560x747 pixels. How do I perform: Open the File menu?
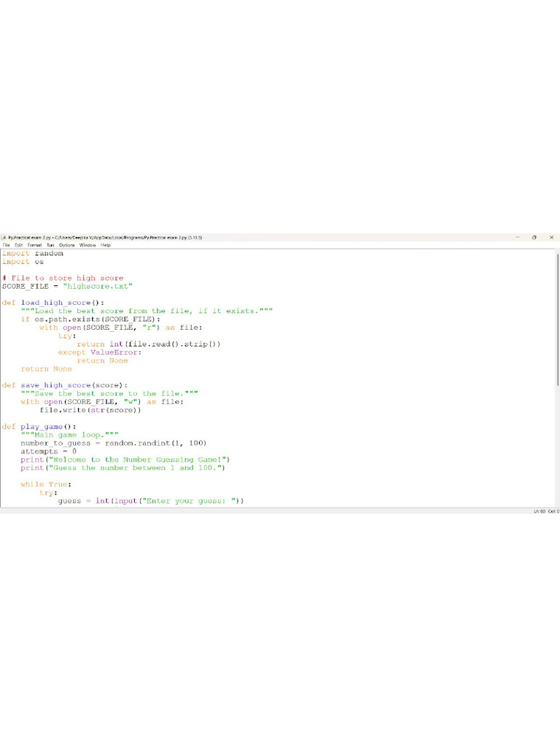[6, 245]
